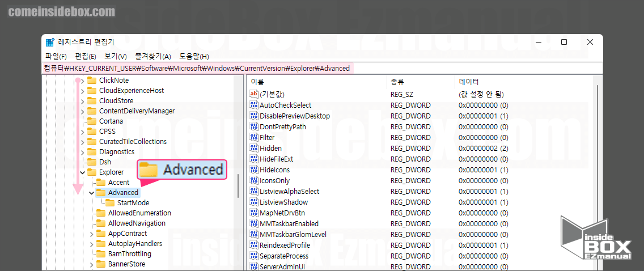644x271 pixels.
Task: Expand the BannerStore key
Action: point(91,264)
